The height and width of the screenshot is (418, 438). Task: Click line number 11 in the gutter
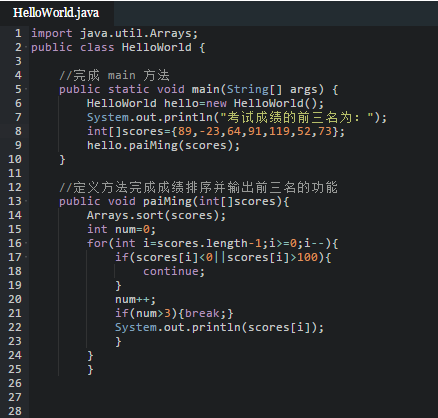(x=15, y=173)
